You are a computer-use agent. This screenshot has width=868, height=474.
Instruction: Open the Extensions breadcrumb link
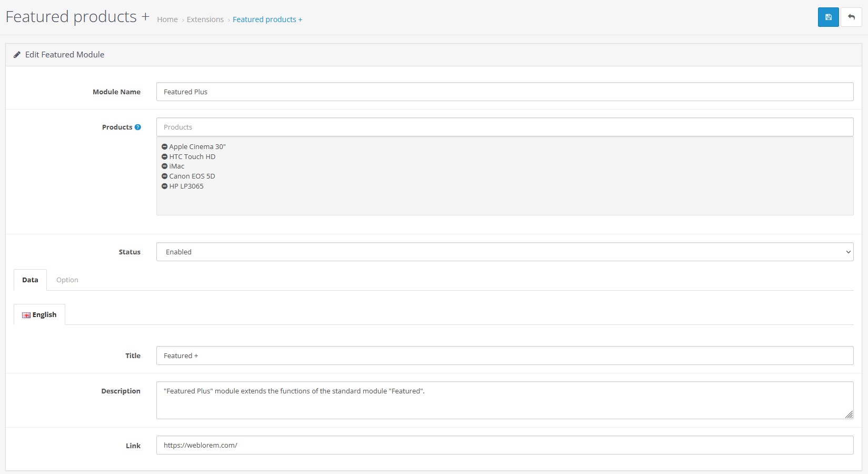(205, 19)
